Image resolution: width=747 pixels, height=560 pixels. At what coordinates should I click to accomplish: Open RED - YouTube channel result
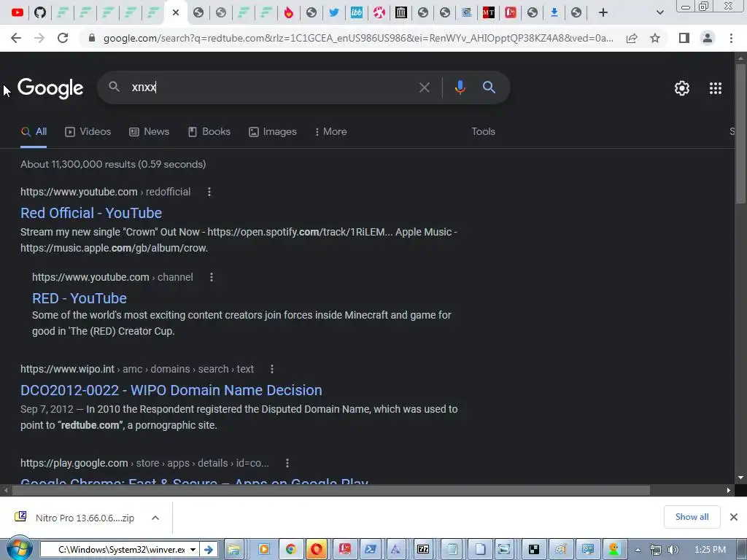pos(79,298)
